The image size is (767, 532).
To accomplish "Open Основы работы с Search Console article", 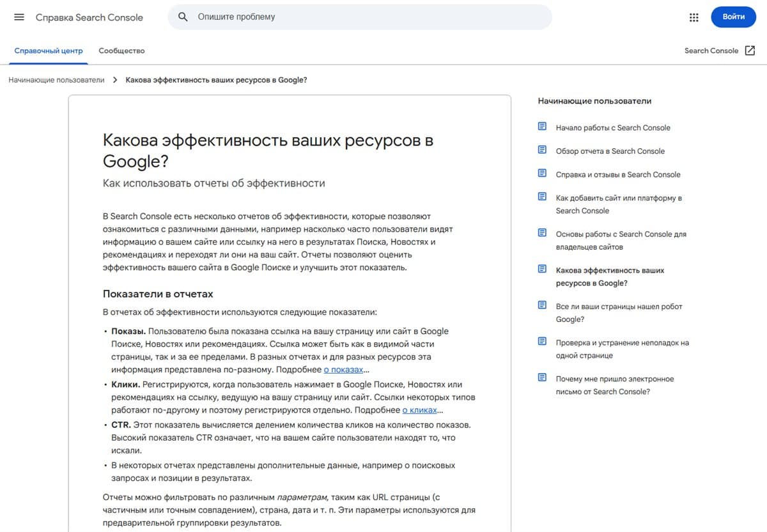I will coord(621,240).
